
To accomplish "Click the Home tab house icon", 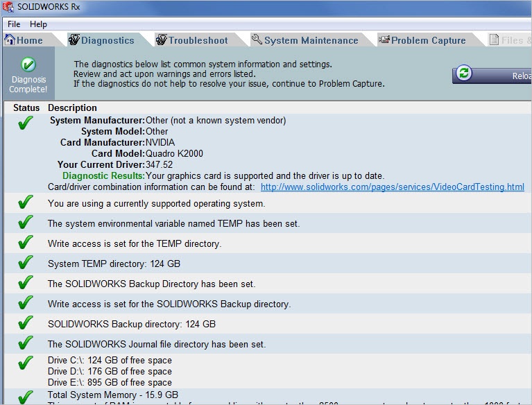I will tap(10, 40).
